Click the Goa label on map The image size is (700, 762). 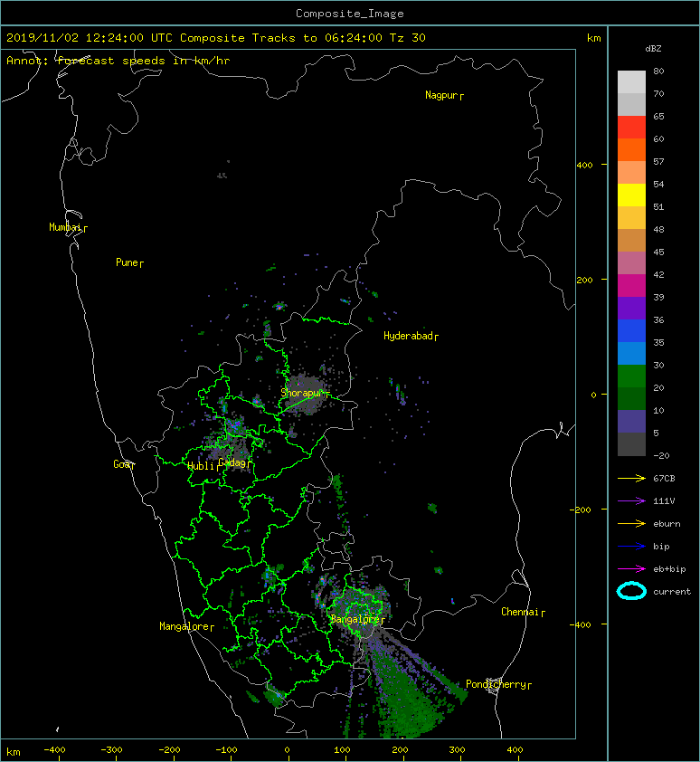(x=122, y=464)
